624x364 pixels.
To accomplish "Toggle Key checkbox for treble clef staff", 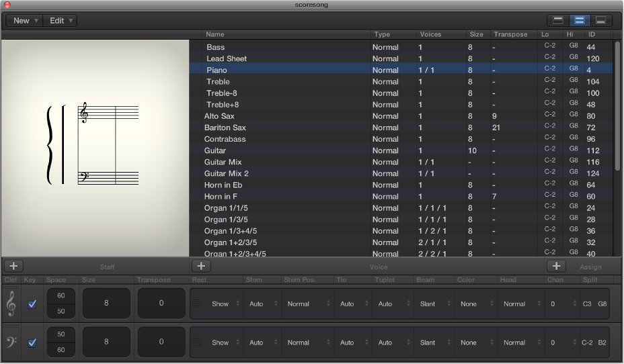I will 32,304.
